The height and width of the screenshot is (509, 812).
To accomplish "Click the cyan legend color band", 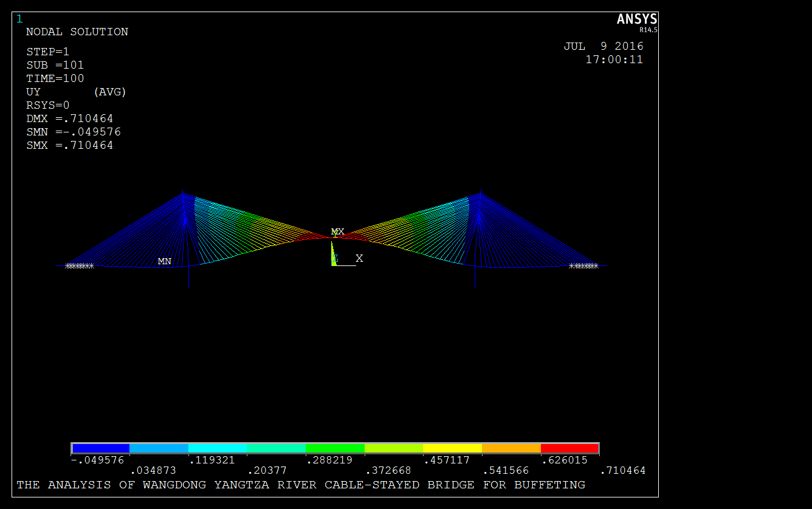I will [x=218, y=448].
